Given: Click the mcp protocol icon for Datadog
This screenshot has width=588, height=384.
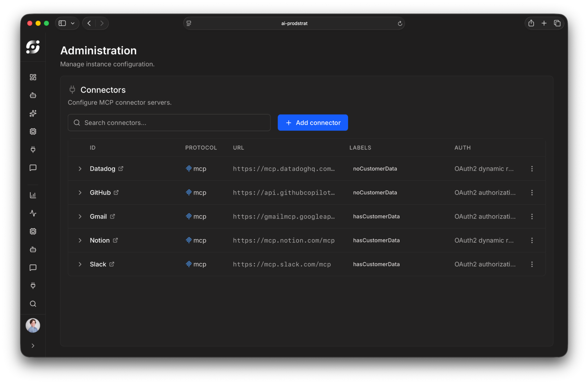Looking at the screenshot, I should (188, 169).
